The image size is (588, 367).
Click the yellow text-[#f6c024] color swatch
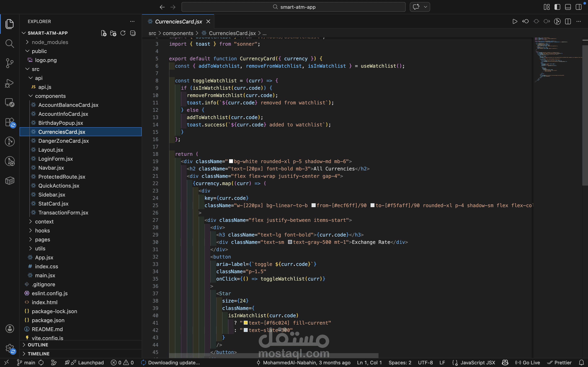[x=246, y=323]
